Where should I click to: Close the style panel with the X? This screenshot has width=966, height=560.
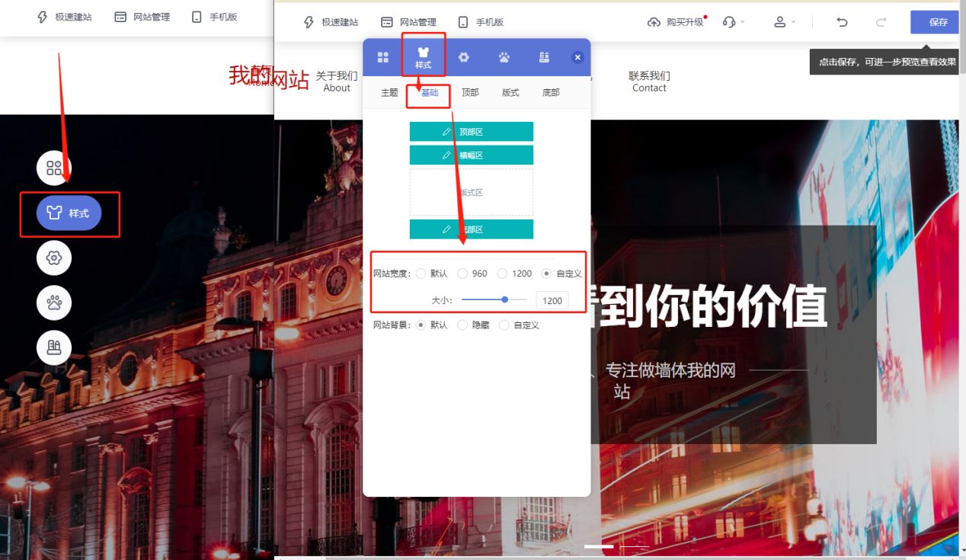point(577,56)
